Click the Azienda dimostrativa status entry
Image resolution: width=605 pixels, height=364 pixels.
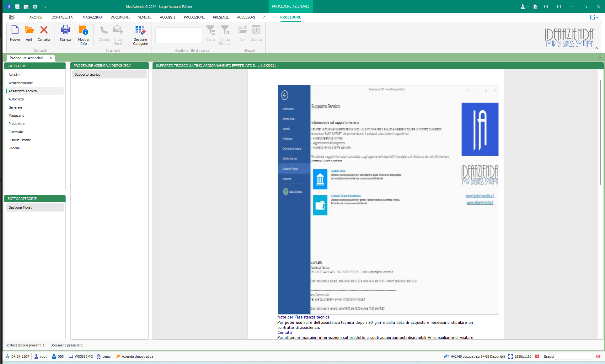[135, 356]
